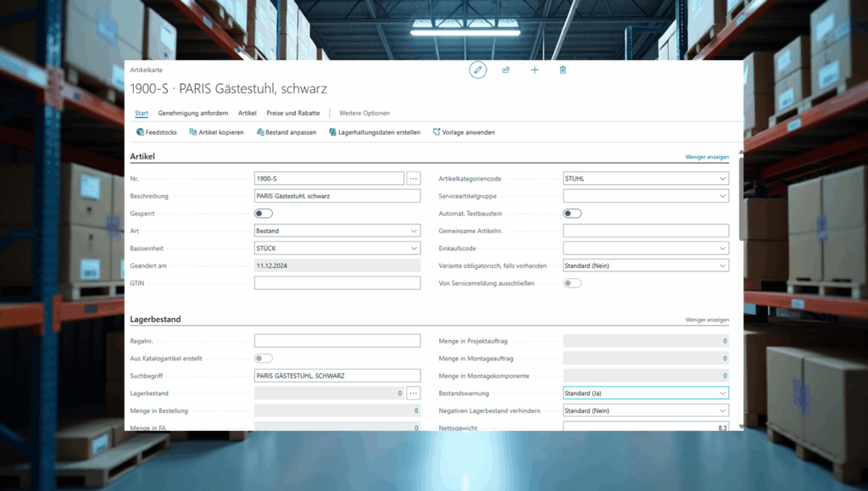This screenshot has width=868, height=491.
Task: Expand the Basiseinheit dropdown
Action: 337,248
